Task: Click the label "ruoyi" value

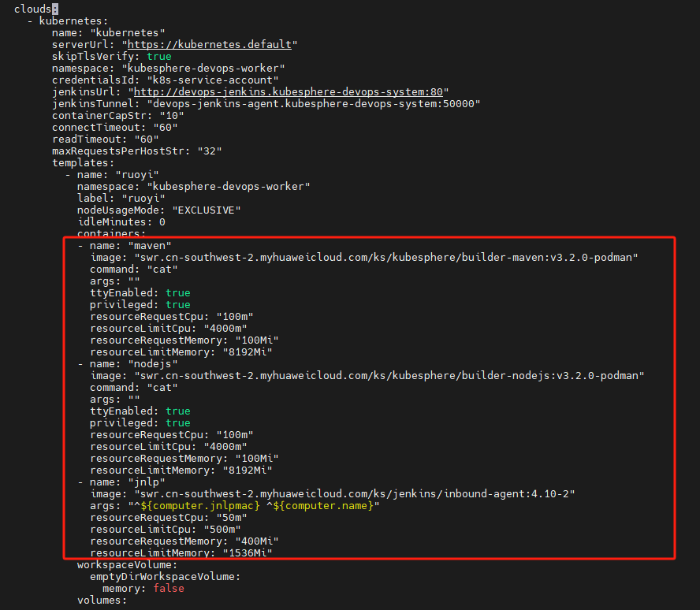Action: [x=143, y=198]
